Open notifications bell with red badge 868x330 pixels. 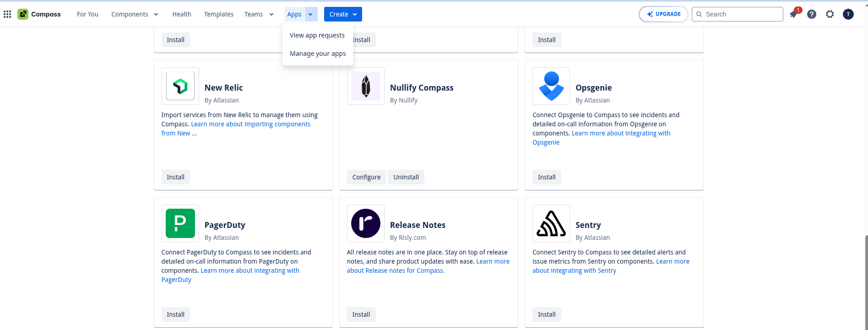793,14
